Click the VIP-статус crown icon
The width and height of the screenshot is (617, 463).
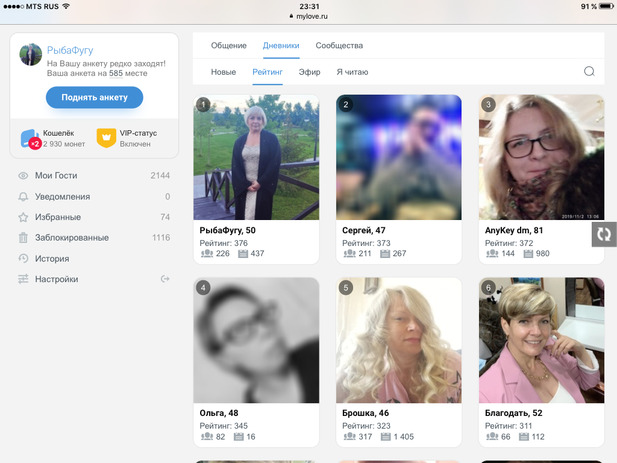[x=106, y=138]
